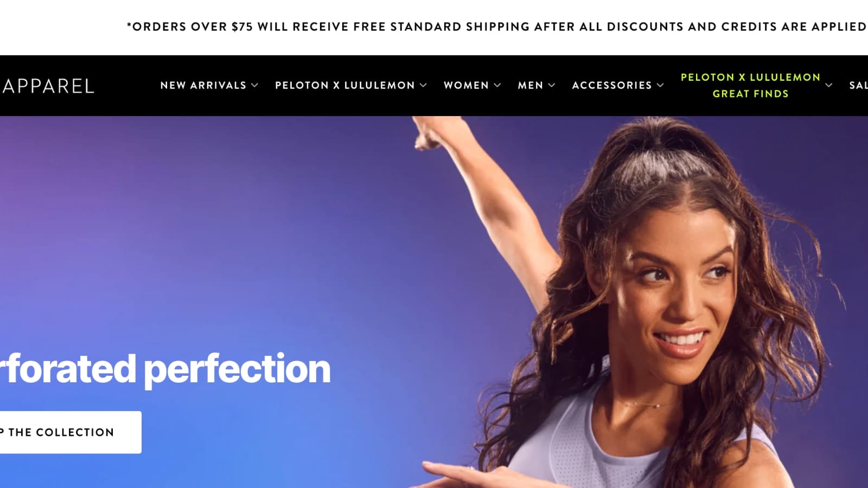
Task: Select the Men menu label
Action: tap(531, 85)
